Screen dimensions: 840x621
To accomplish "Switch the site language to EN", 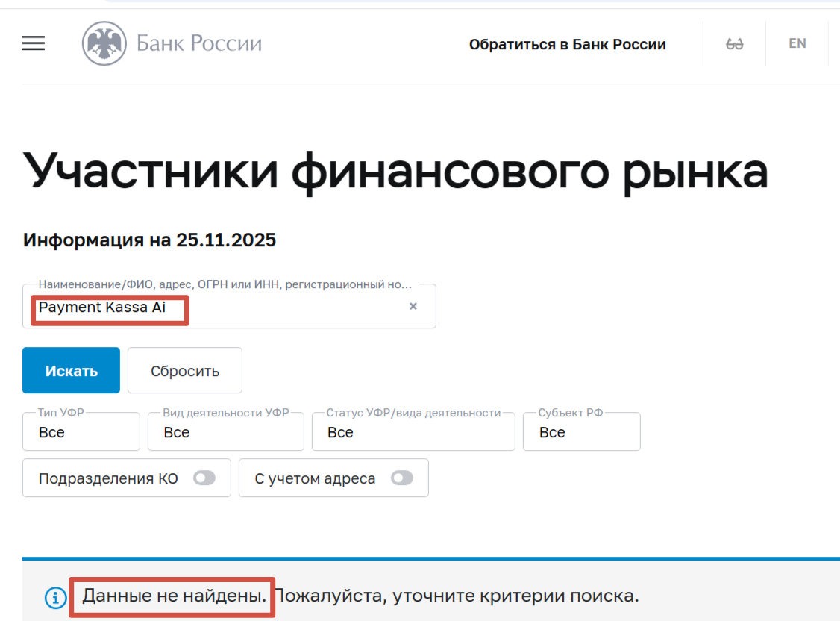I will click(797, 43).
